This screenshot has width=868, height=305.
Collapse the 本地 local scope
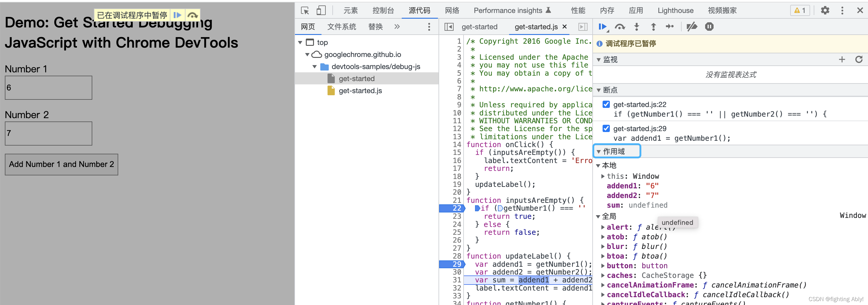click(x=598, y=166)
